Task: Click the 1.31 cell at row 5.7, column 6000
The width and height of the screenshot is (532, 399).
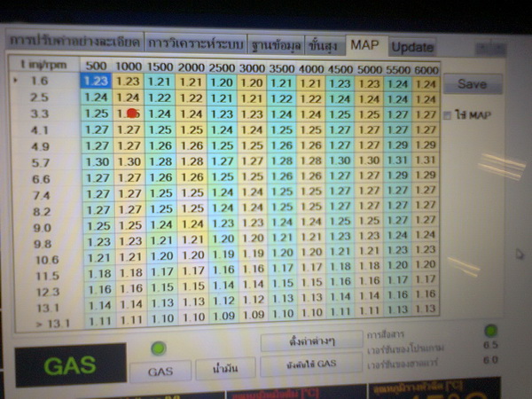Action: 426,160
